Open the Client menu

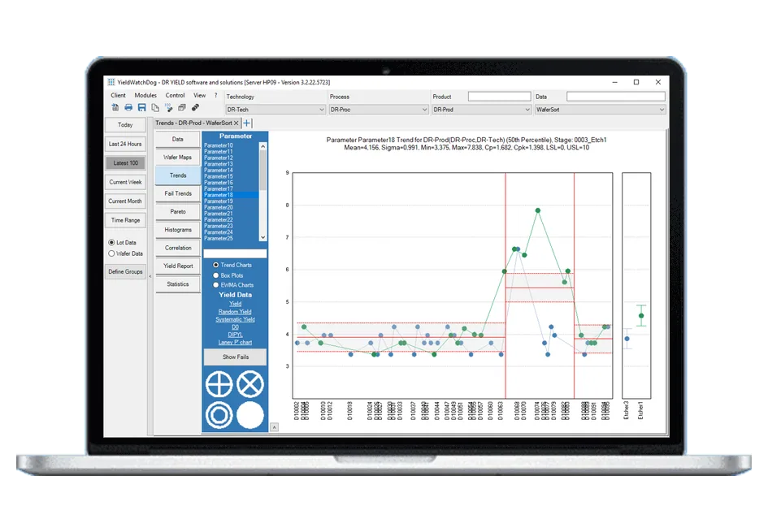point(118,96)
